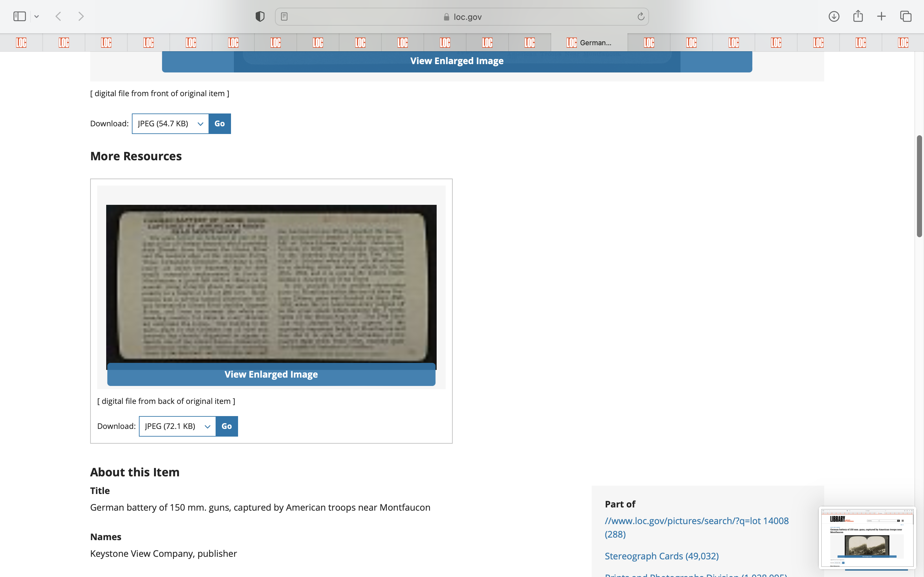Reload the page with refresh icon
The width and height of the screenshot is (924, 577).
641,16
